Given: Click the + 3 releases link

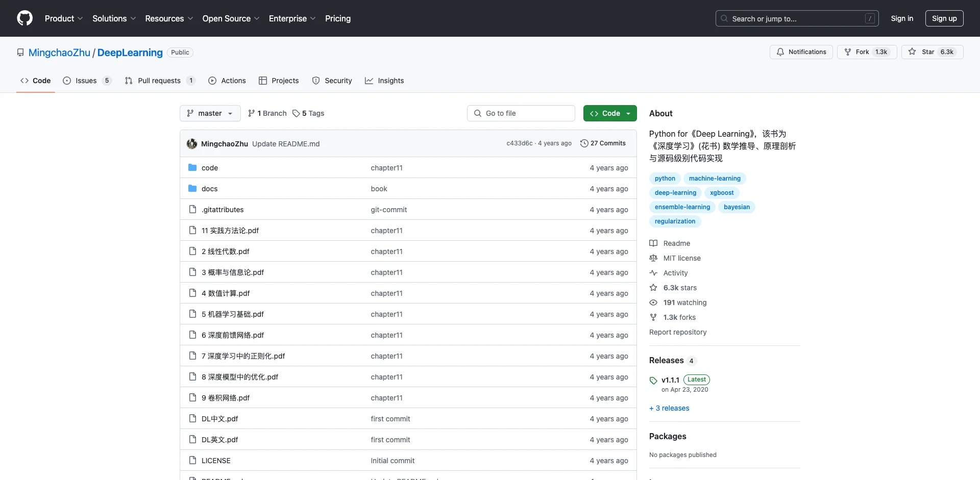Looking at the screenshot, I should coord(669,408).
